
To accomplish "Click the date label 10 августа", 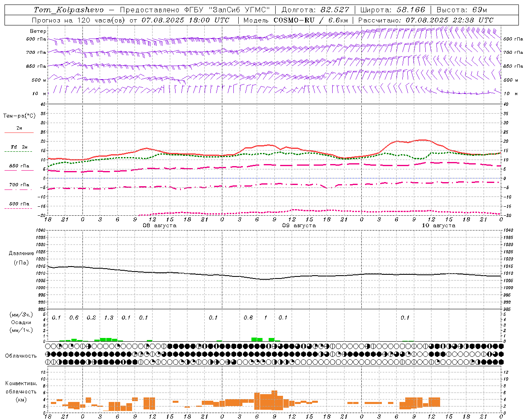I will click(438, 226).
